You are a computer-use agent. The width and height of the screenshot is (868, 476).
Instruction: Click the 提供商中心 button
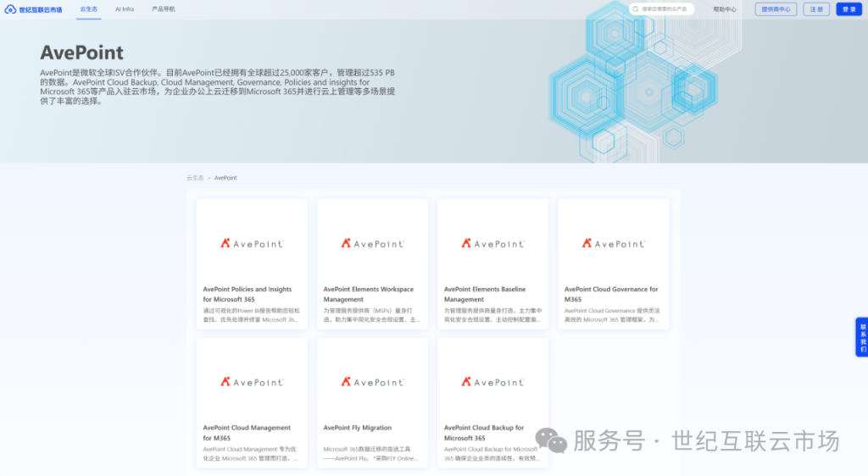coord(776,9)
